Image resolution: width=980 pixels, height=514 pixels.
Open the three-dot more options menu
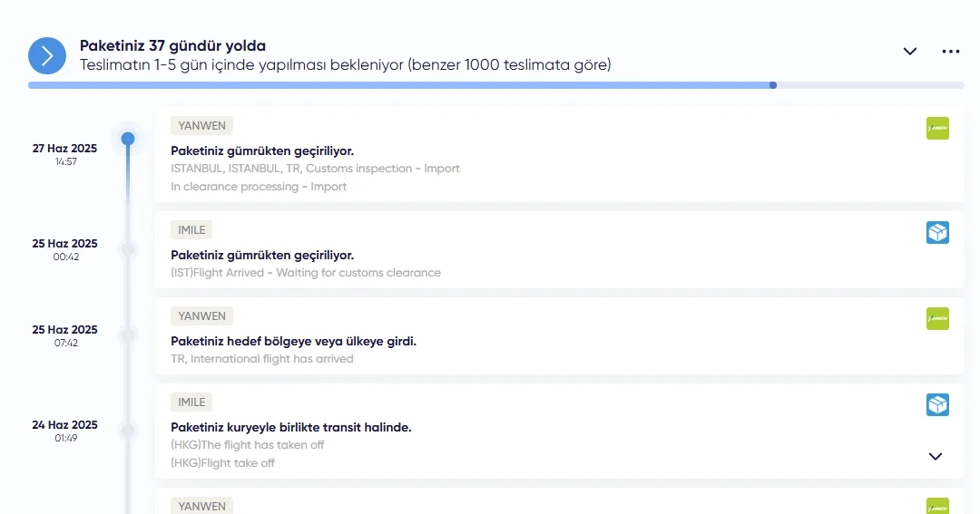point(950,52)
